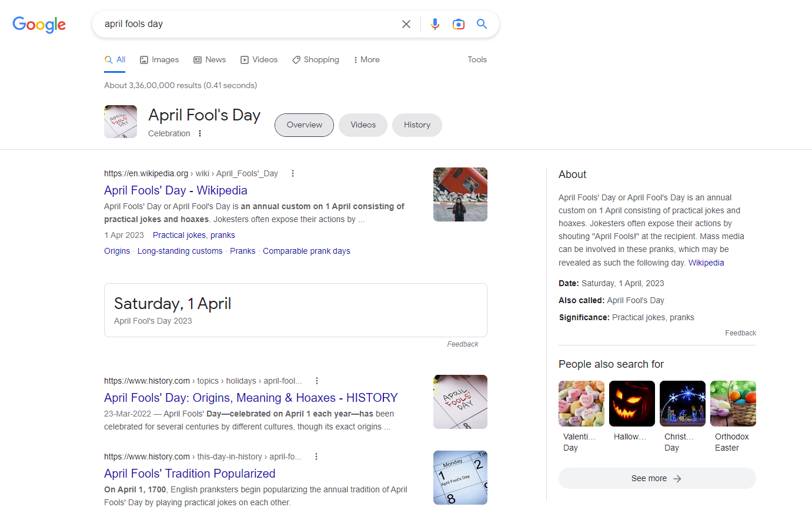812x517 pixels.
Task: Click the Significance: Practical jokes, pranks line
Action: pos(626,317)
